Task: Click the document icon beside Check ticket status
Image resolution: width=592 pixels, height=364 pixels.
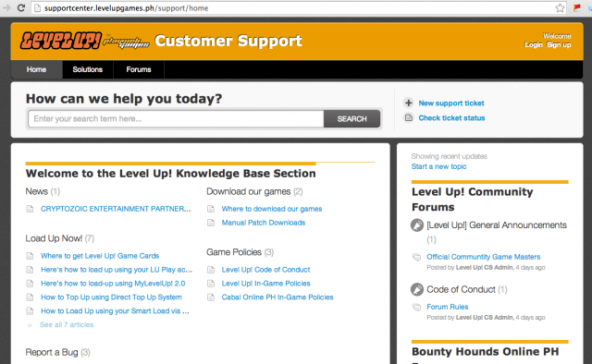Action: tap(409, 117)
